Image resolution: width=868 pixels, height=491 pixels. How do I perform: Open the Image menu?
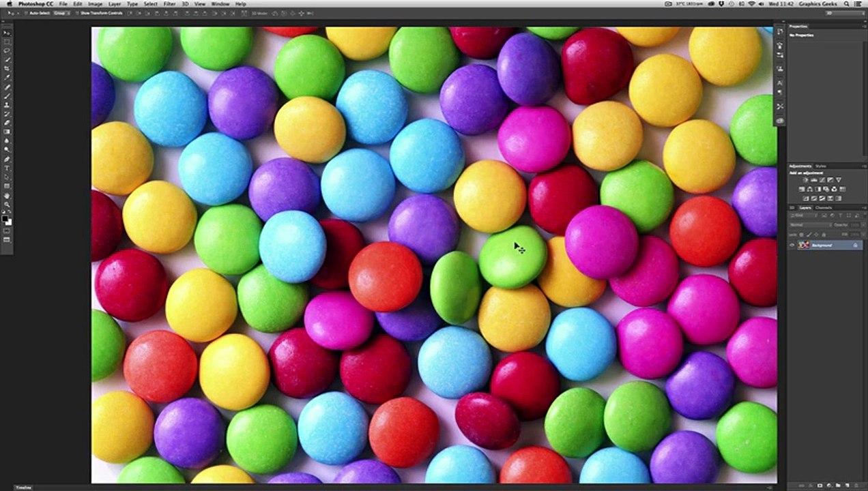pyautogui.click(x=95, y=4)
